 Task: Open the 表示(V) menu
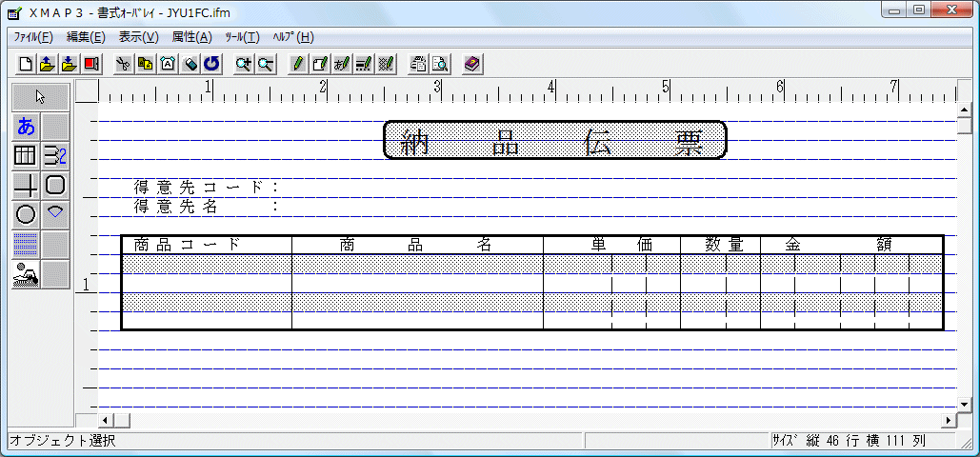pyautogui.click(x=139, y=37)
